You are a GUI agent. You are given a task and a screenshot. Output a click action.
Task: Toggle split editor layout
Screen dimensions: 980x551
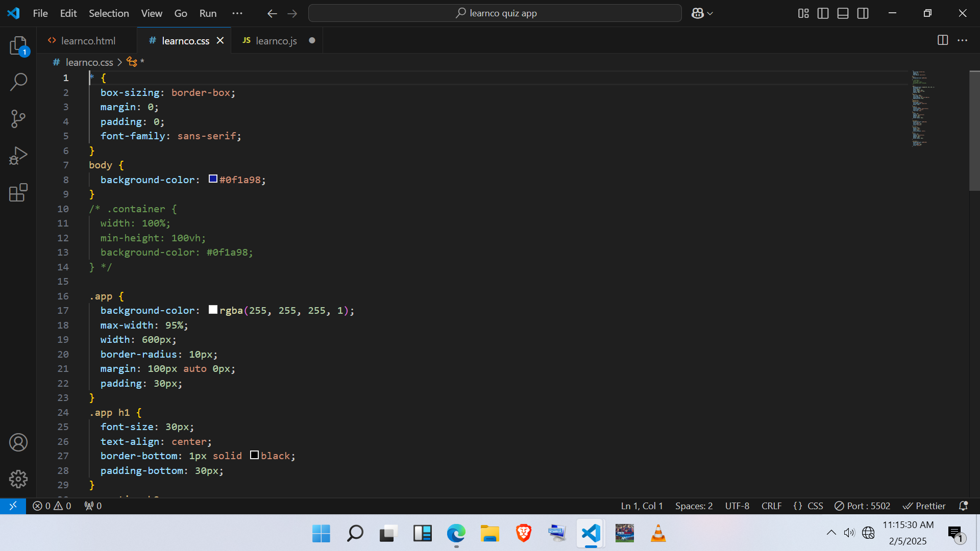point(943,40)
